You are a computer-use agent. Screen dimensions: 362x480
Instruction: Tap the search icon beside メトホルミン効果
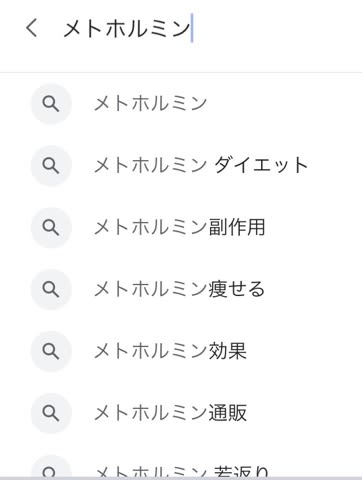tap(51, 351)
